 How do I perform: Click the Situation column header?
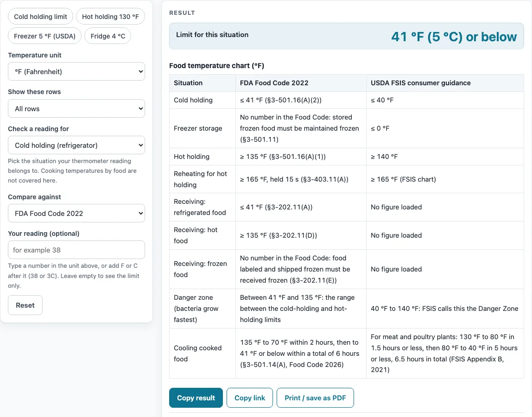tap(203, 83)
